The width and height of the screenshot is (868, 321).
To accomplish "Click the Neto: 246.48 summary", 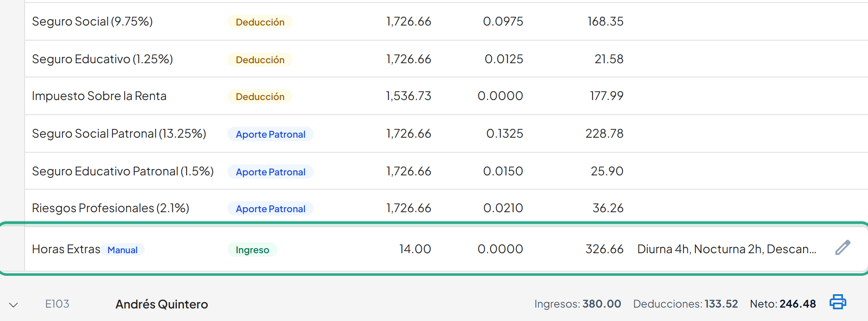I will pyautogui.click(x=783, y=304).
